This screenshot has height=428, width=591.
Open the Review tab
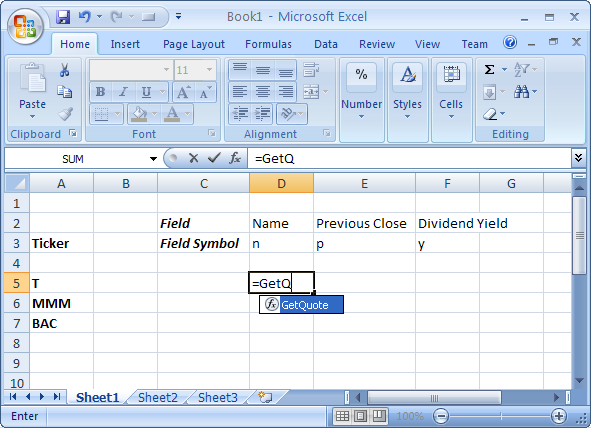point(377,44)
